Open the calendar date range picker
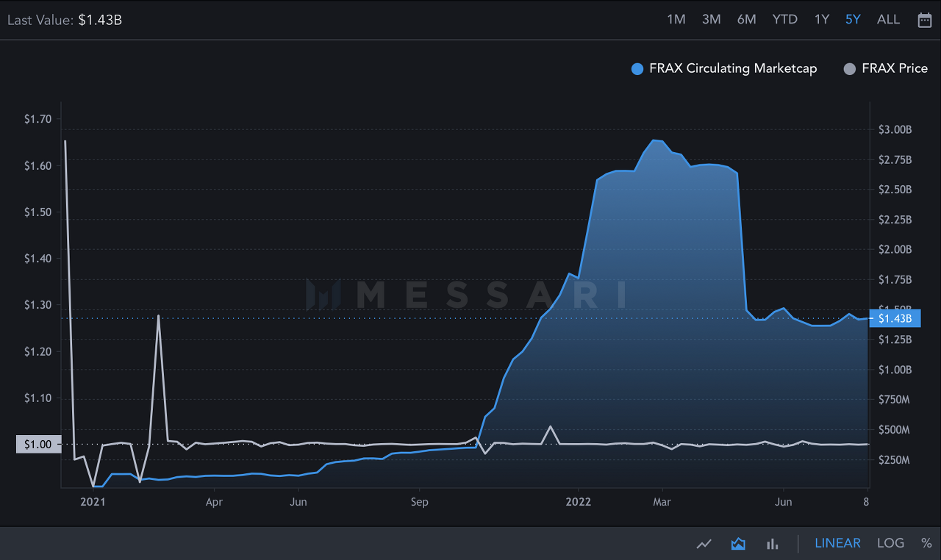Viewport: 941px width, 560px height. point(925,20)
